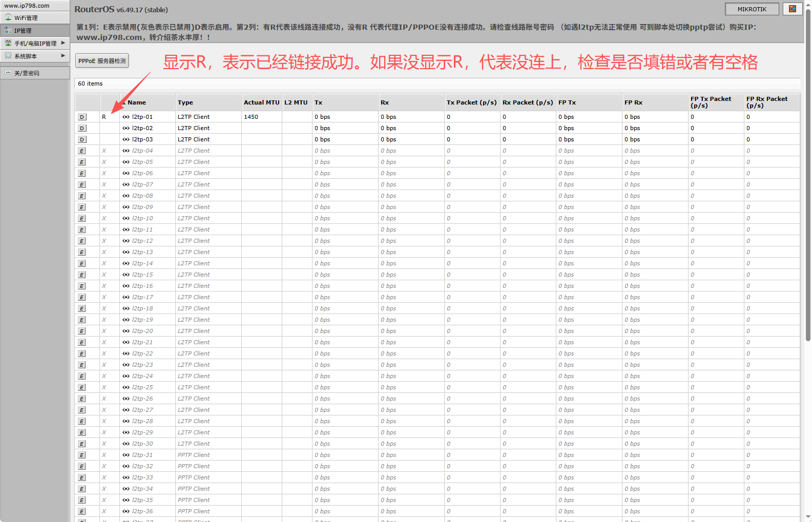Open the l2tp-03 interface name
This screenshot has width=812, height=522.
coord(142,139)
